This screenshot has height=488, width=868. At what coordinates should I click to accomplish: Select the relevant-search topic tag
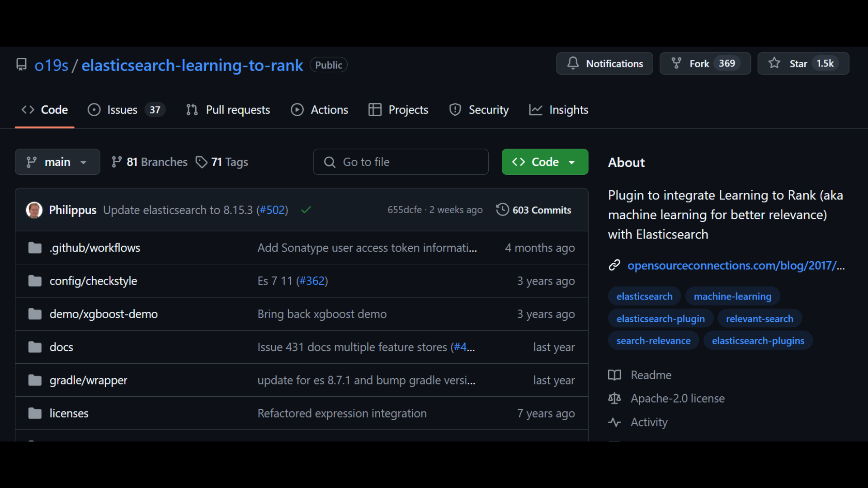[x=759, y=319]
